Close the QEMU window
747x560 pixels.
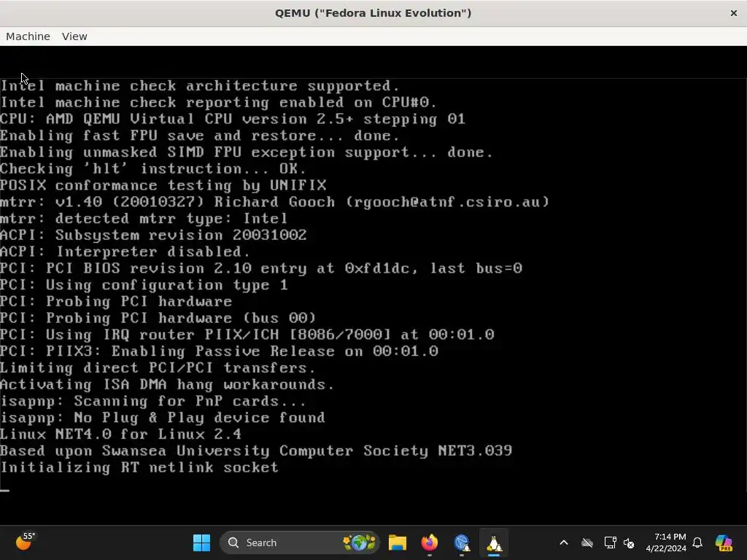tap(734, 13)
